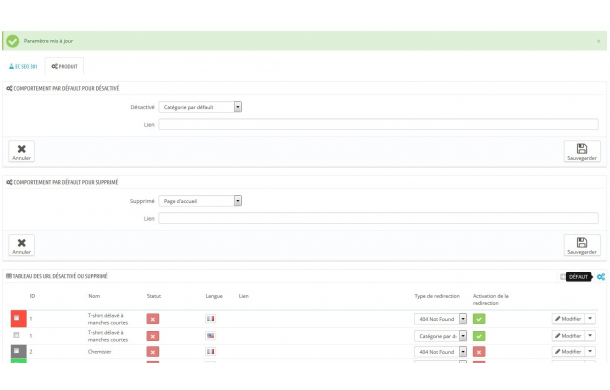
Task: Click Modifier for French T-shirt row
Action: point(568,319)
